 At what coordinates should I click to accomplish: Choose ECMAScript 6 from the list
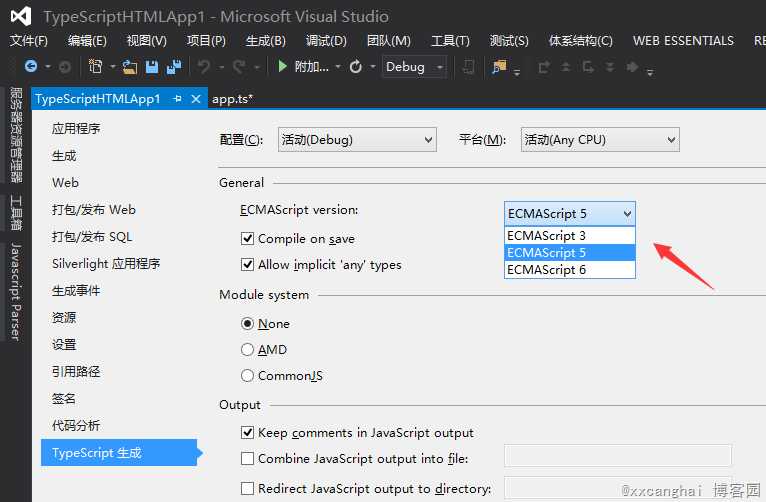570,270
